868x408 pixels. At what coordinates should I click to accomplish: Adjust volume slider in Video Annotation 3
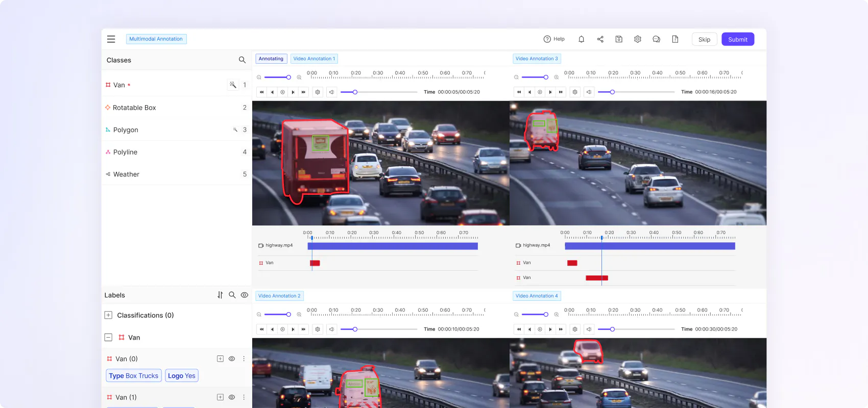(636, 92)
